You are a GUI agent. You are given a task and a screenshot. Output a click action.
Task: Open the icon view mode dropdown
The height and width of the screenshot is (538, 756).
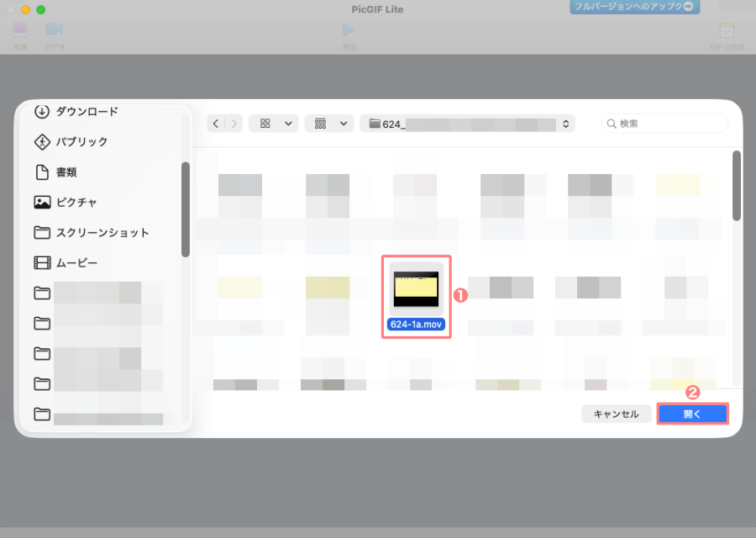coord(273,124)
